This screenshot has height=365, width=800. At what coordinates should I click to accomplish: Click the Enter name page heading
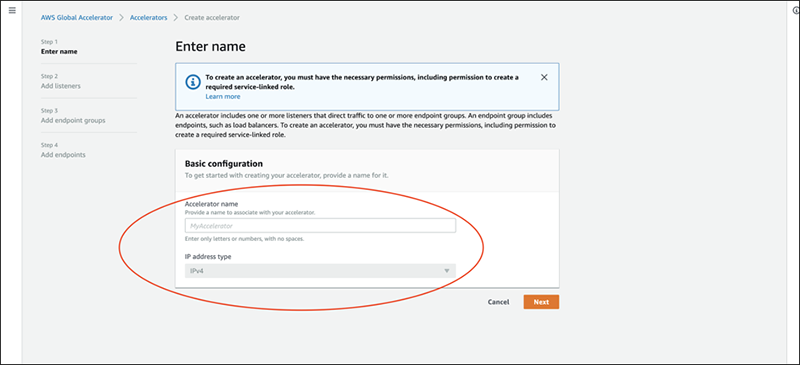(211, 47)
